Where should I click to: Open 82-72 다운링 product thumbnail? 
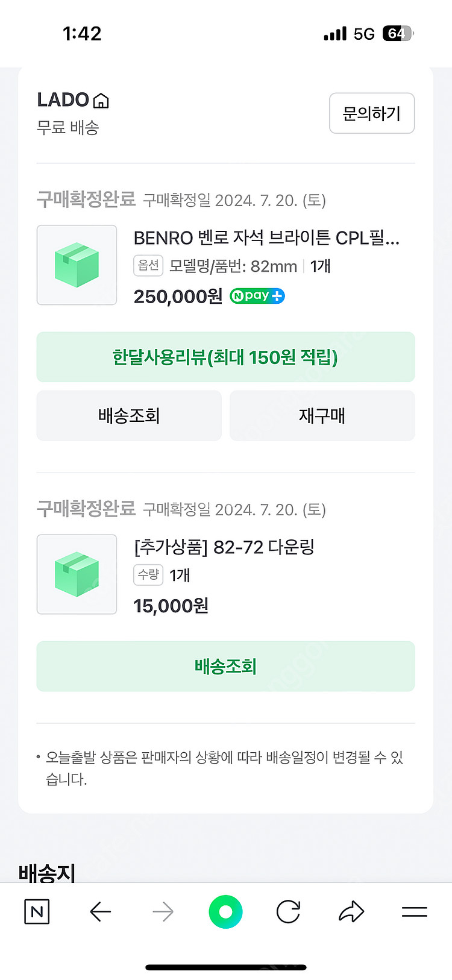(77, 574)
